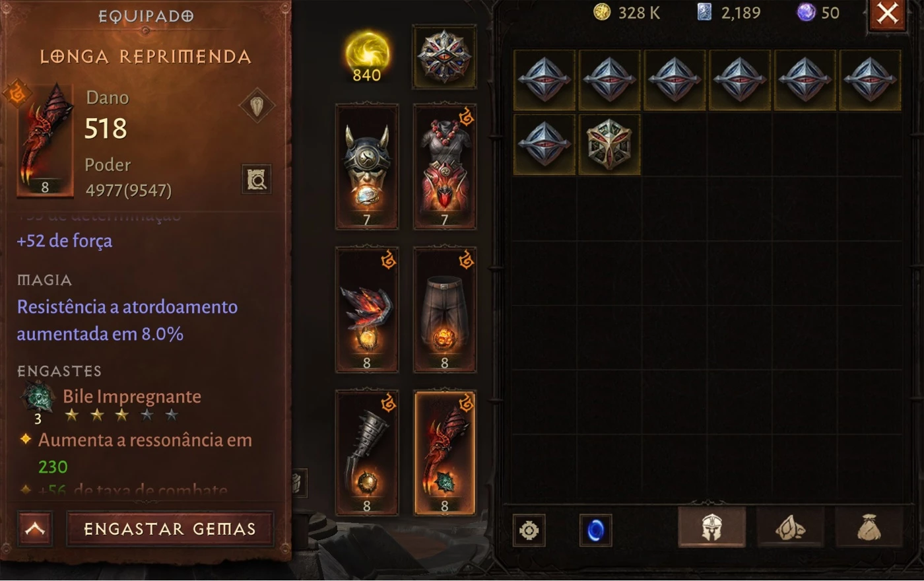Toggle the shield diamond icon on item card
This screenshot has height=581, width=924.
[257, 106]
